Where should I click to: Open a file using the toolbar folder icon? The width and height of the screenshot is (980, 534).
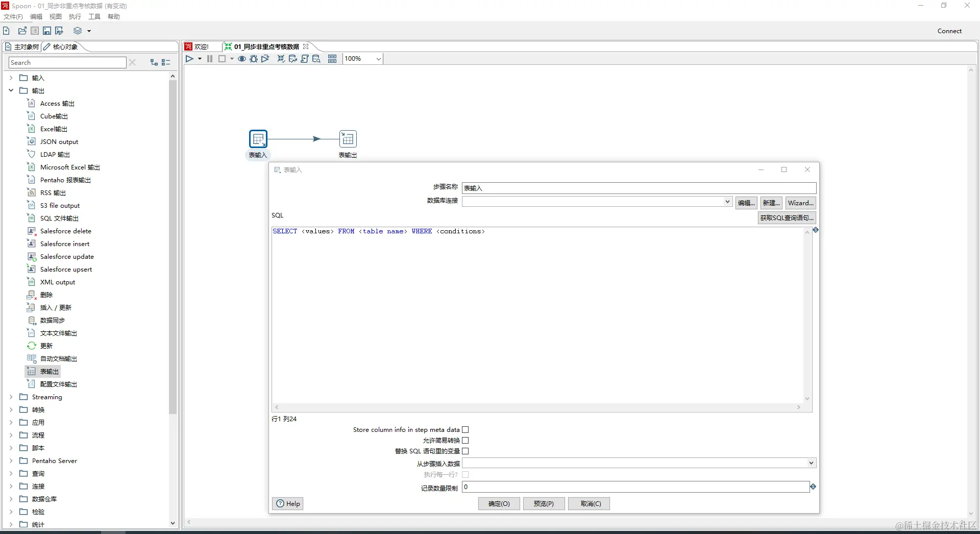pos(22,31)
